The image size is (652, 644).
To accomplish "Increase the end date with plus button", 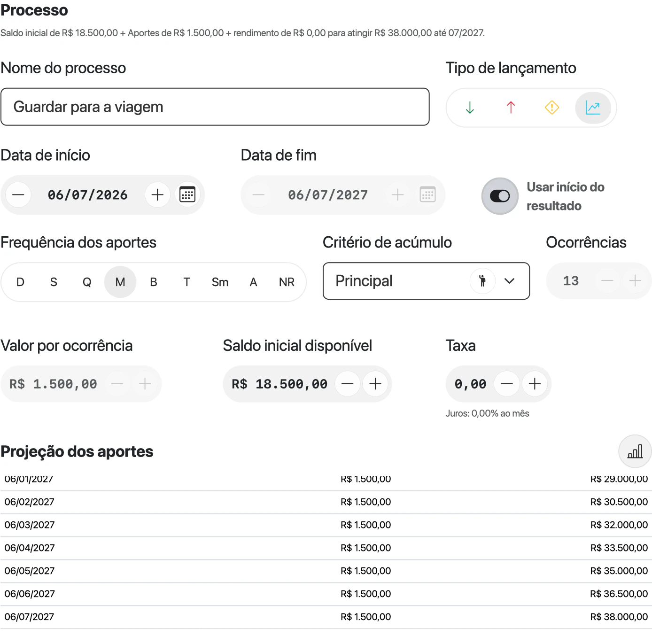I will point(398,194).
